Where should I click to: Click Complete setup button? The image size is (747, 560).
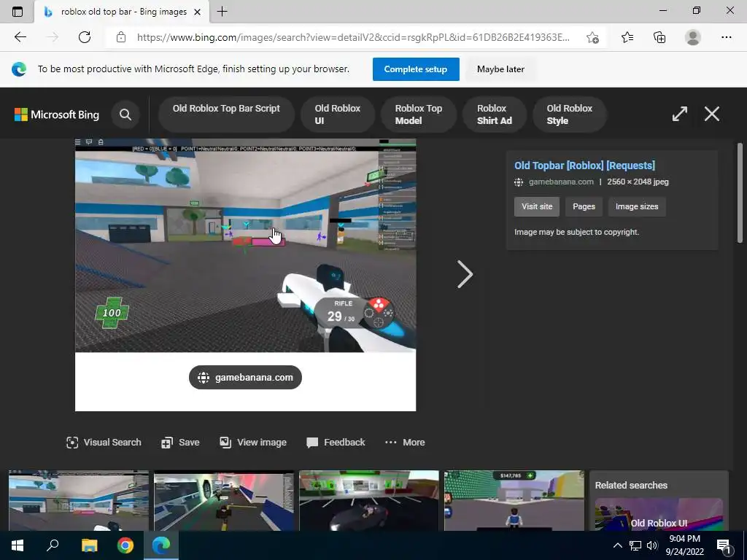click(415, 69)
